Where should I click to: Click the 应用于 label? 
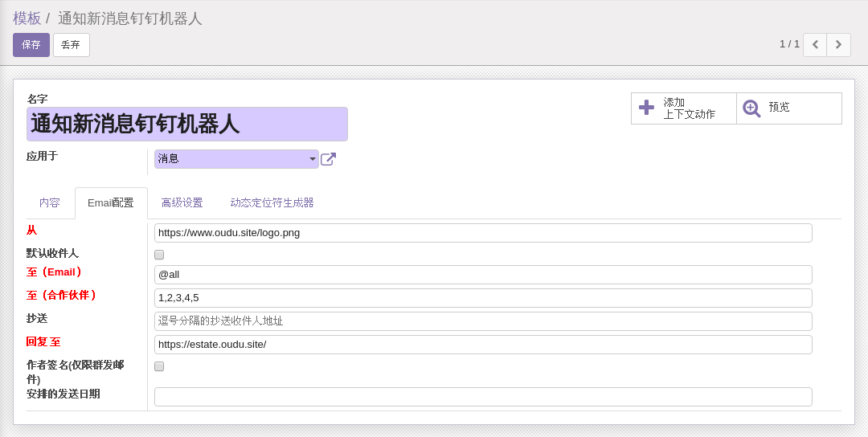pyautogui.click(x=42, y=156)
